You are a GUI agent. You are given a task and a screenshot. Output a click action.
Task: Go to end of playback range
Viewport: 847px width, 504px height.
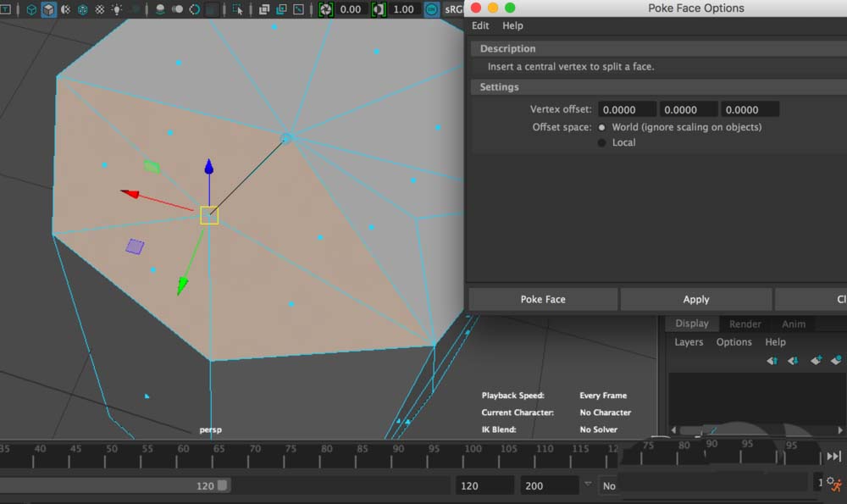pyautogui.click(x=834, y=457)
